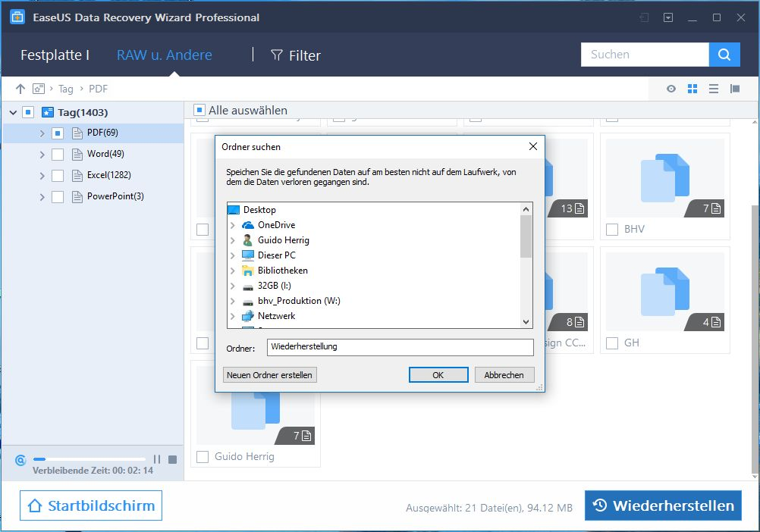
Task: Expand the PowerPoint(3) node
Action: 42,197
